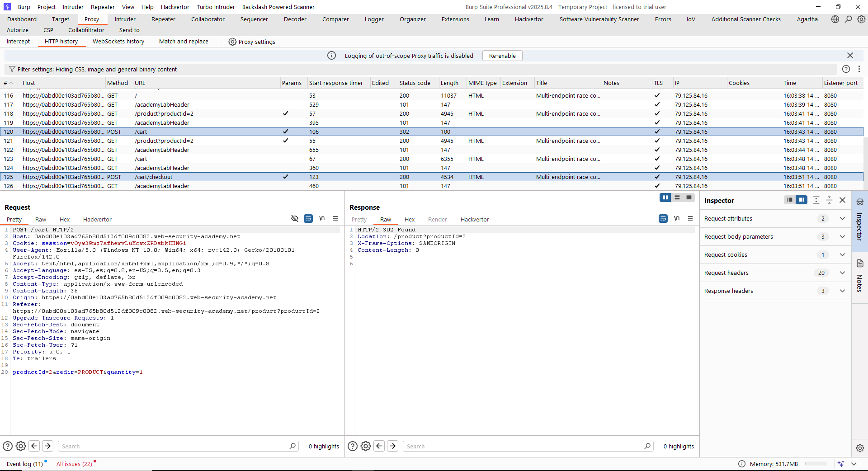
Task: Go to next match in request search
Action: click(x=47, y=446)
